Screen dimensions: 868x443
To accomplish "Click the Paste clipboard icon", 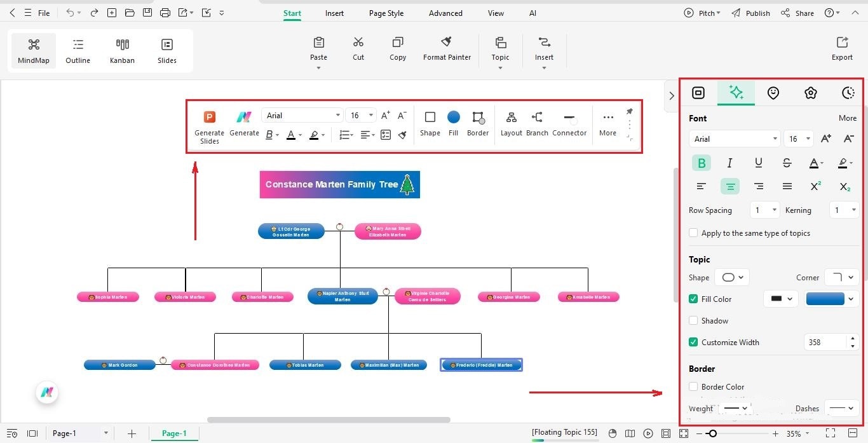I will [x=319, y=43].
